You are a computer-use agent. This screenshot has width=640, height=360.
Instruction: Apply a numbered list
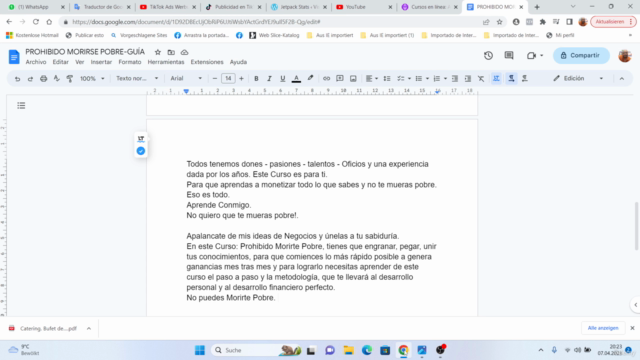(436, 78)
